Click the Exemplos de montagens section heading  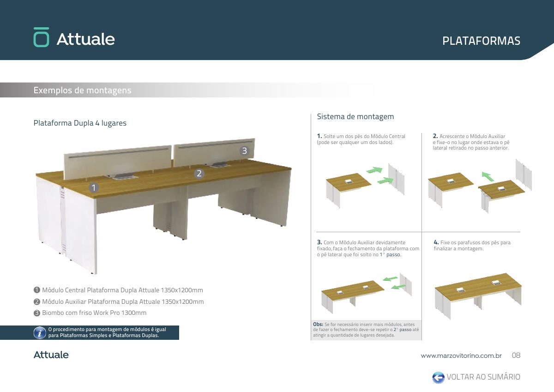click(82, 90)
